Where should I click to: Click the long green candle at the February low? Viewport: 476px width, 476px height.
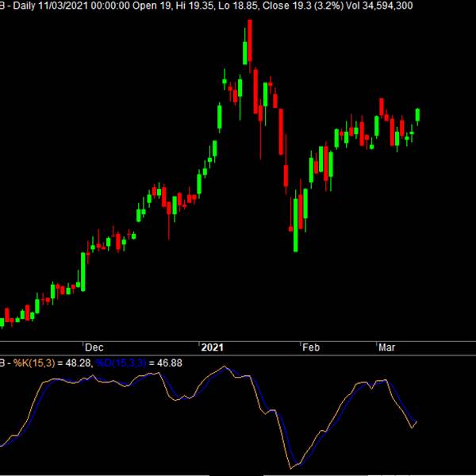[296, 221]
